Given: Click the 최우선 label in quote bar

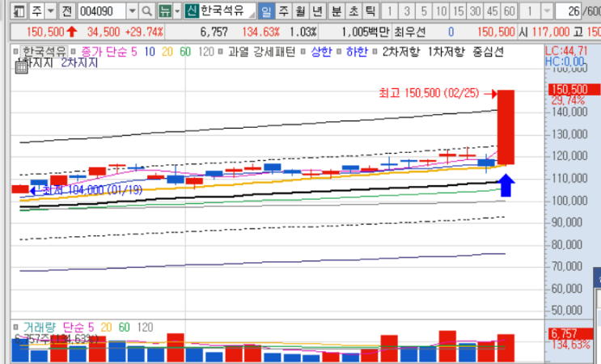Looking at the screenshot, I should pyautogui.click(x=409, y=32).
